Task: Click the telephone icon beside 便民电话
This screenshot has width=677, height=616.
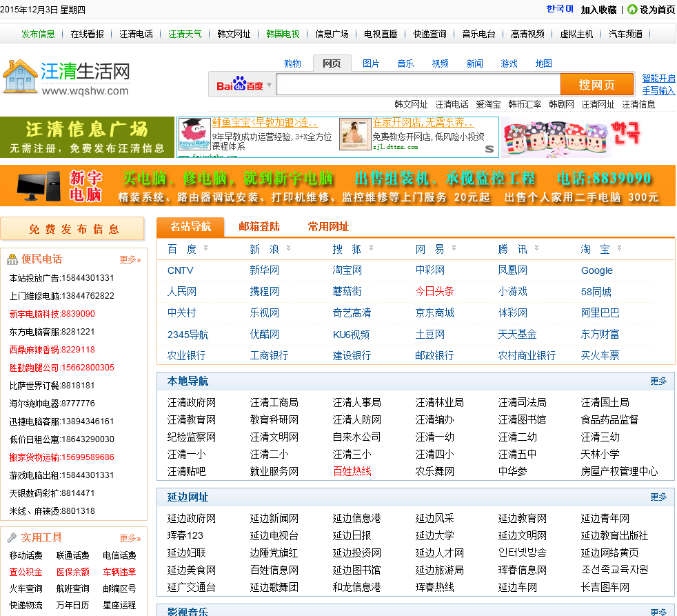Action: click(x=12, y=259)
